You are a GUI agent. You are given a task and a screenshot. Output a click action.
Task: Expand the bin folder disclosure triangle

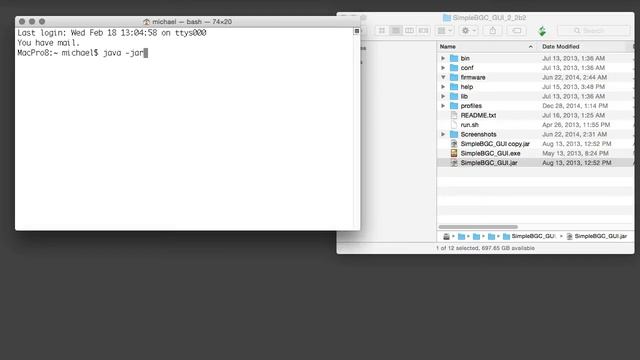(443, 58)
